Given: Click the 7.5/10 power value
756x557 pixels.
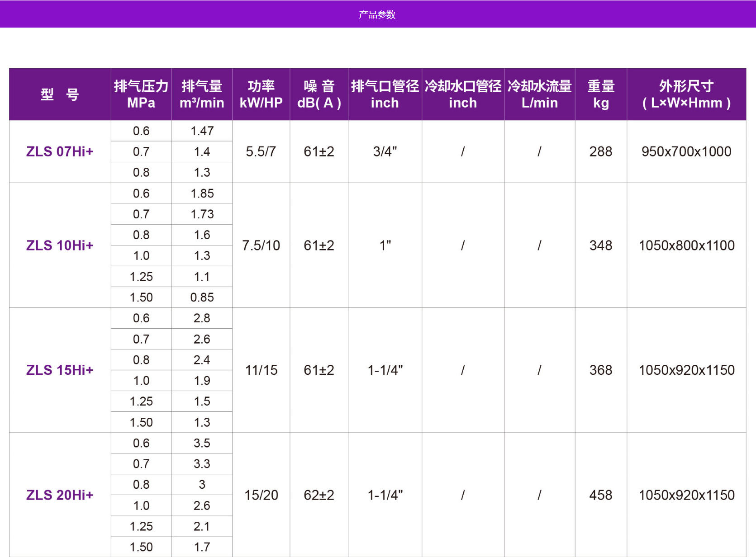Looking at the screenshot, I should click(x=261, y=245).
